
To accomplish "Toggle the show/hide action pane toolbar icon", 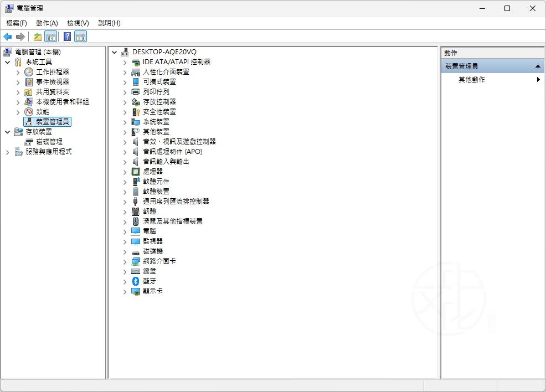I will click(81, 37).
